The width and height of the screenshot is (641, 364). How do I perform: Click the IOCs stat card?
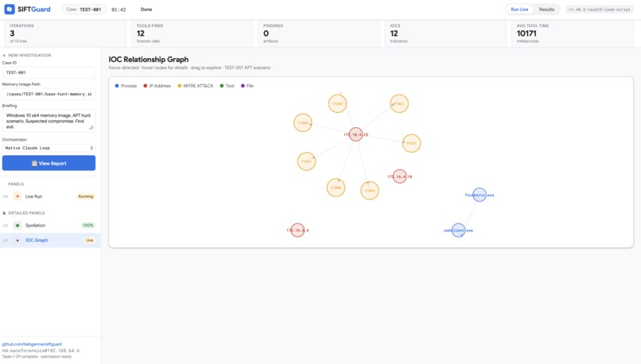445,33
